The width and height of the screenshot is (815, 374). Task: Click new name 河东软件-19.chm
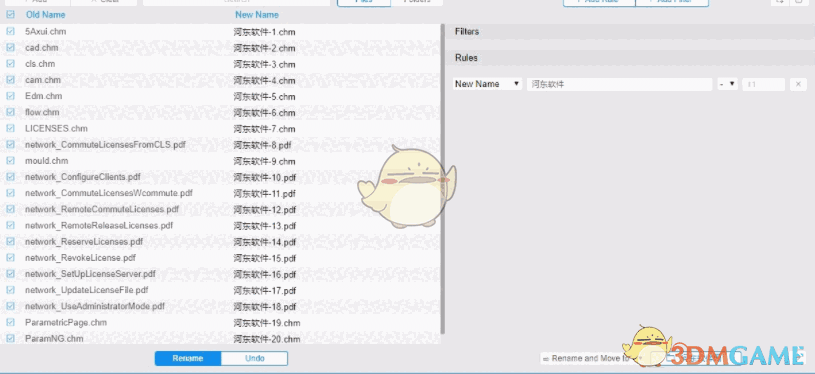coord(267,323)
